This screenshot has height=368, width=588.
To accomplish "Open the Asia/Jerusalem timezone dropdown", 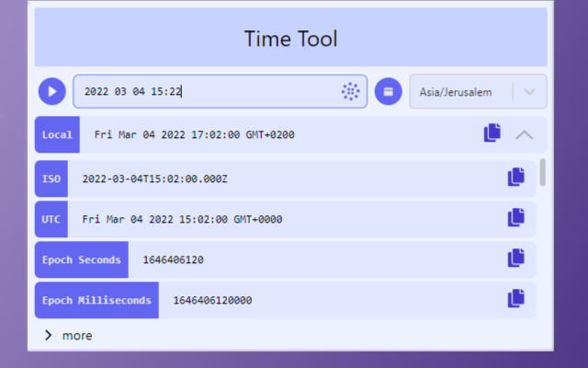I will click(x=478, y=91).
